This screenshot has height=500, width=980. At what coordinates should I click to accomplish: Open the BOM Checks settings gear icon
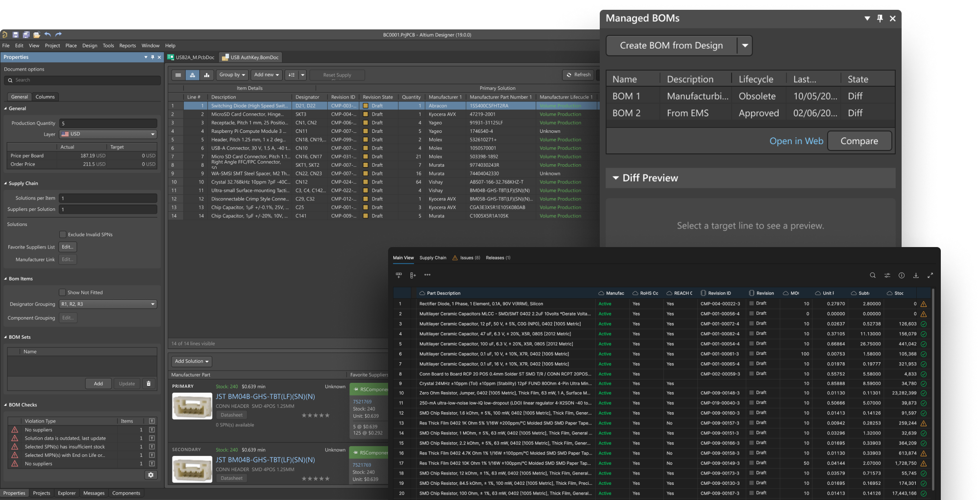(151, 475)
